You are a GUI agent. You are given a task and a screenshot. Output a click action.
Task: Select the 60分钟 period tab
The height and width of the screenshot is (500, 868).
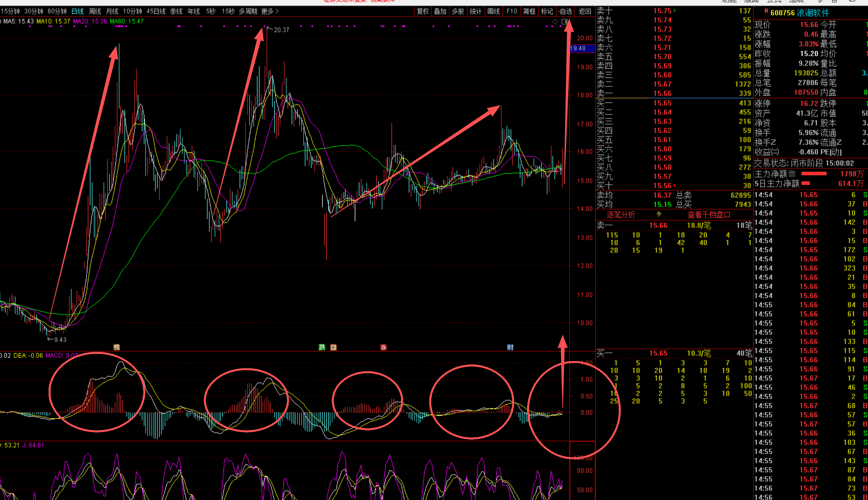[x=57, y=11]
